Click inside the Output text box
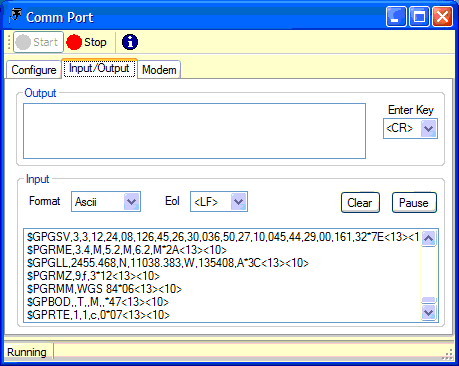This screenshot has width=459, height=366. pyautogui.click(x=194, y=131)
